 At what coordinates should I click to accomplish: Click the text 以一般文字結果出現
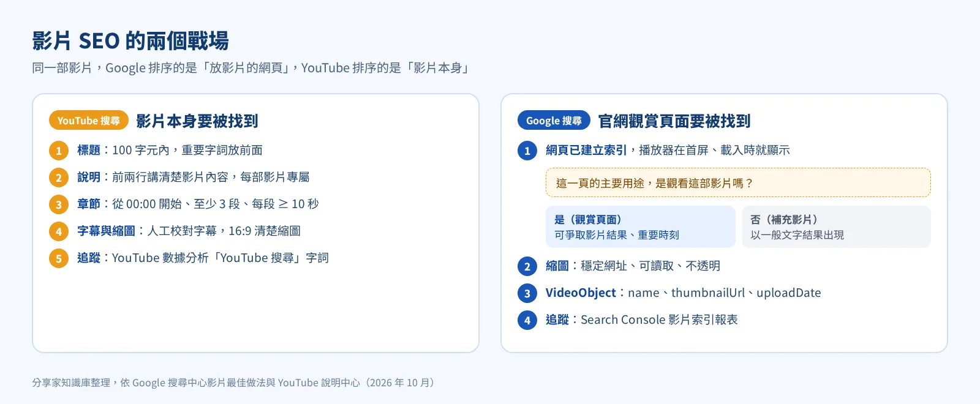pyautogui.click(x=797, y=235)
